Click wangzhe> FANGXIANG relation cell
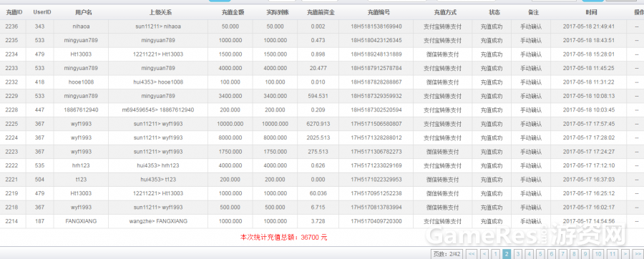The height and width of the screenshot is (259, 644). tap(158, 222)
